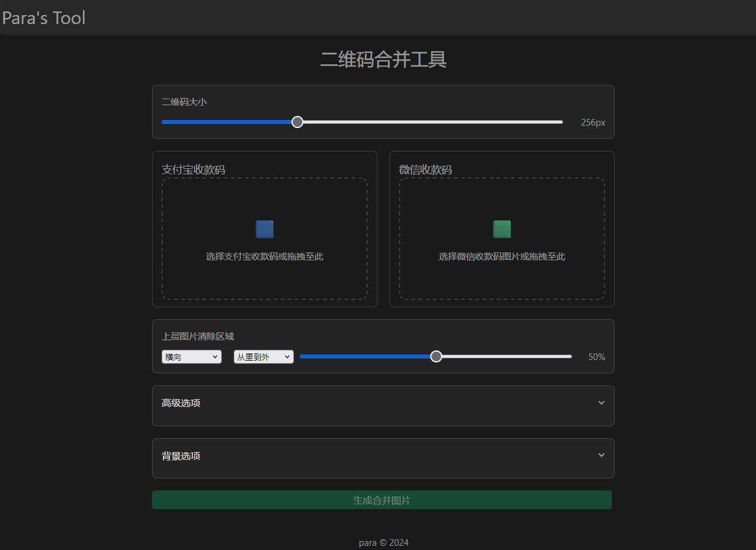This screenshot has width=756, height=550.
Task: Click the 二维码大小 slider handle
Action: tap(297, 122)
